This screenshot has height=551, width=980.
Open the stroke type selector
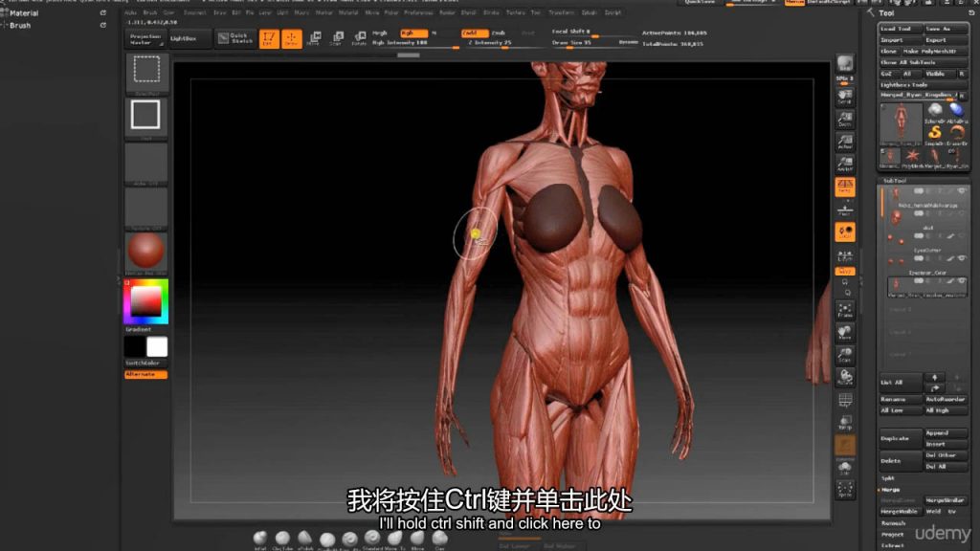point(146,117)
